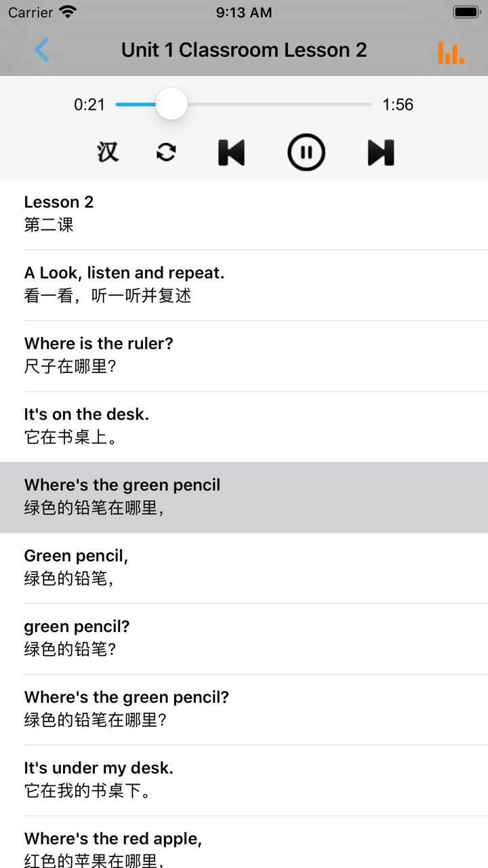
Task: Play 'Where's the red apple,' line
Action: (x=244, y=842)
